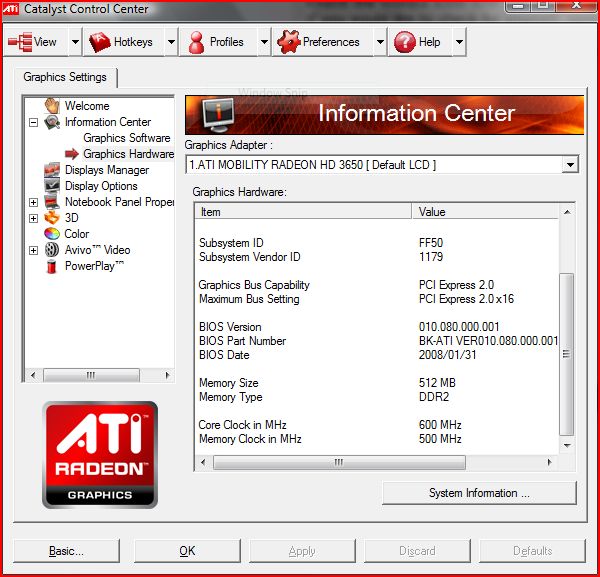Select the Subsystem ID row
600x577 pixels.
(x=377, y=243)
